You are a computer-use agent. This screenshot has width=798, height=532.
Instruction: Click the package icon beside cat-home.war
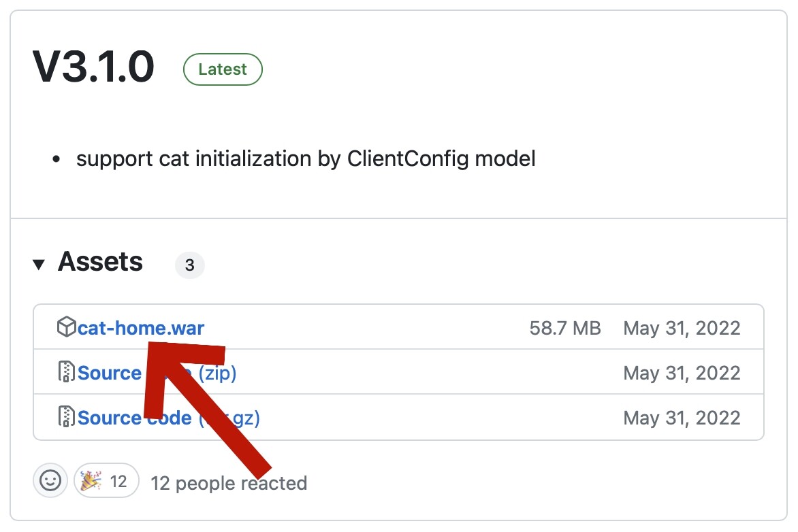pos(65,328)
